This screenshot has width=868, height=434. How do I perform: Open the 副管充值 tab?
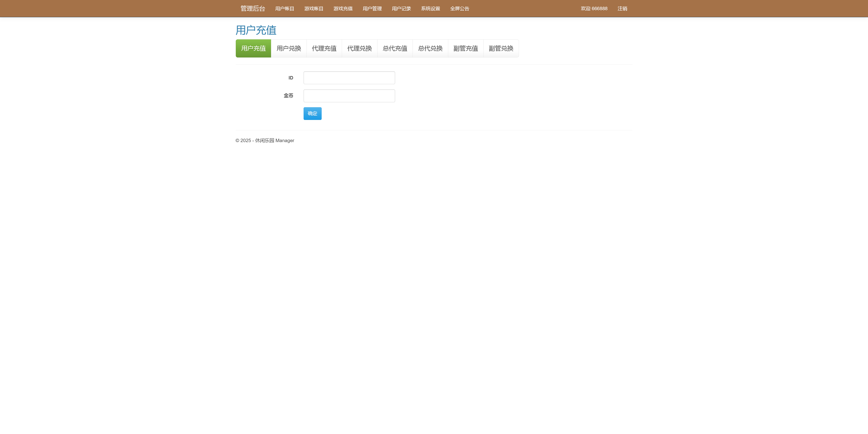[x=465, y=48]
